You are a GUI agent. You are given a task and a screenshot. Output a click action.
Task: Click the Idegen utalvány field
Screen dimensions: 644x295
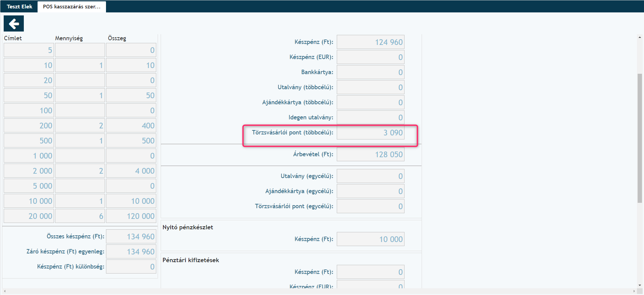tap(371, 118)
